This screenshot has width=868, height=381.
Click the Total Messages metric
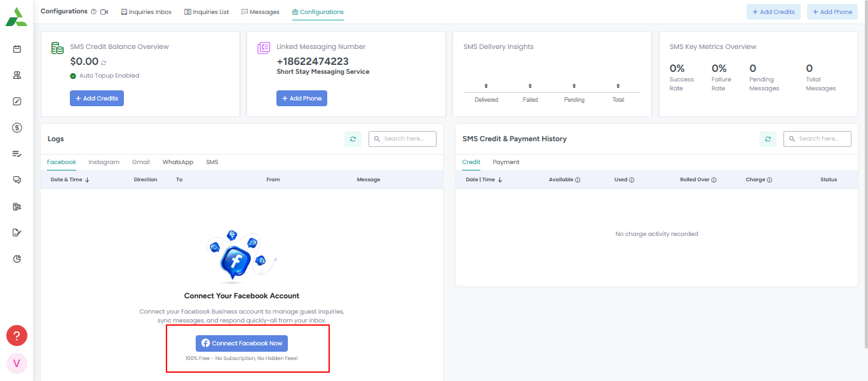coord(821,79)
